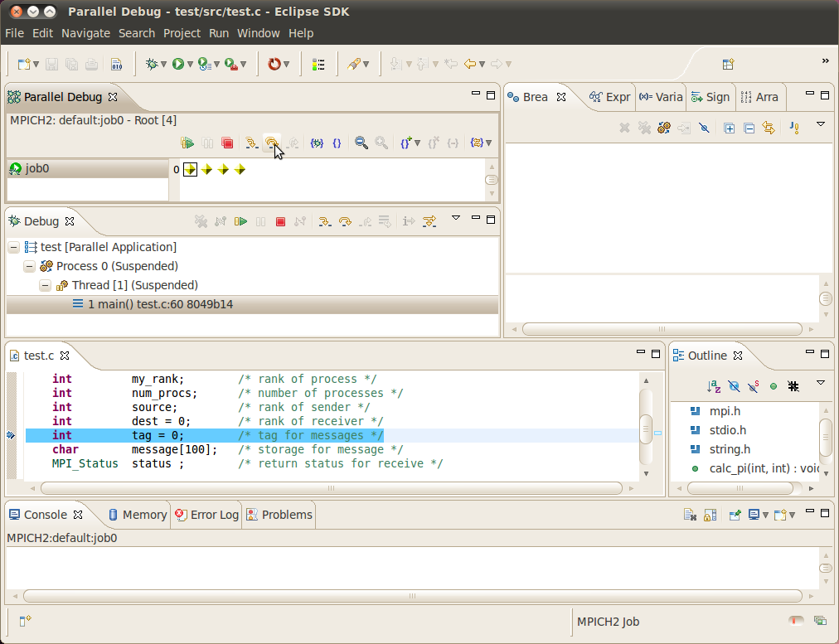Toggle Hide Fields in Outline view

734,386
